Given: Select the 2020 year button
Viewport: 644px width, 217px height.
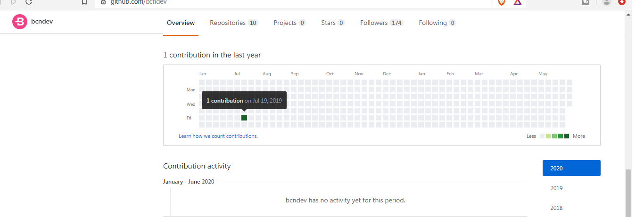Looking at the screenshot, I should pos(571,168).
